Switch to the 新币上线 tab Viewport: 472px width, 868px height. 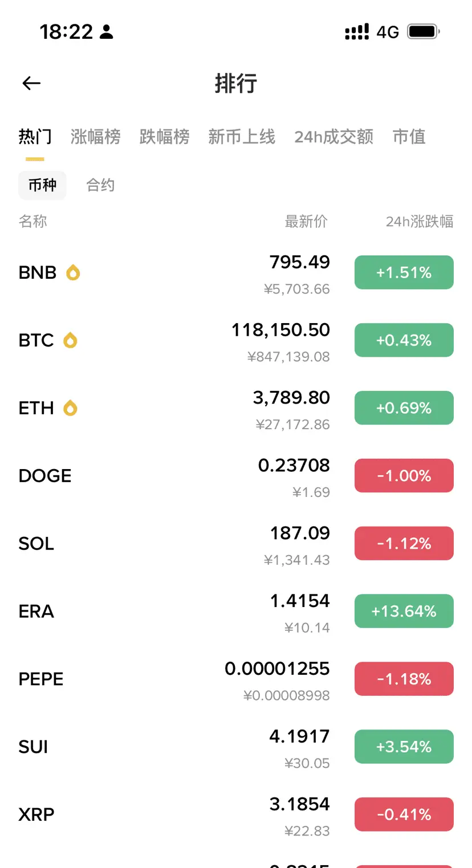[242, 137]
